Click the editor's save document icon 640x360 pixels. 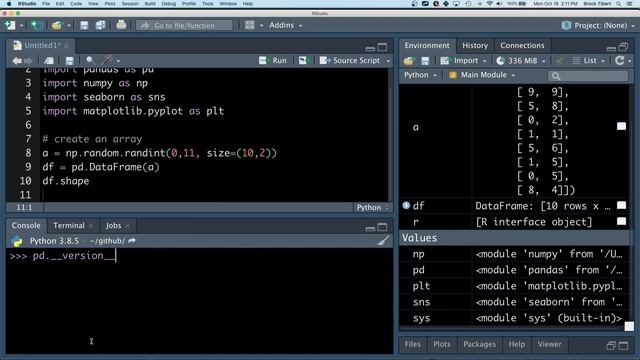pyautogui.click(x=69, y=61)
